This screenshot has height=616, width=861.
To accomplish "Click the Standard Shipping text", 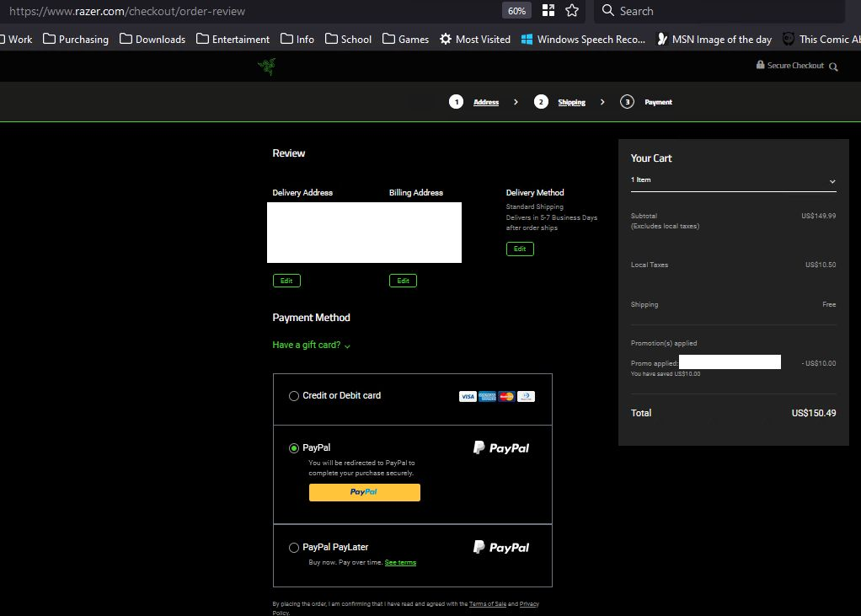I will tap(534, 206).
